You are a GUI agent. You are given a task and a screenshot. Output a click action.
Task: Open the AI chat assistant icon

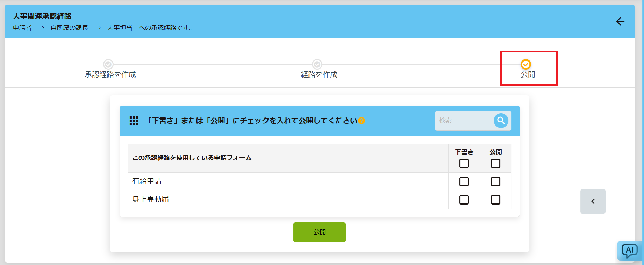629,251
